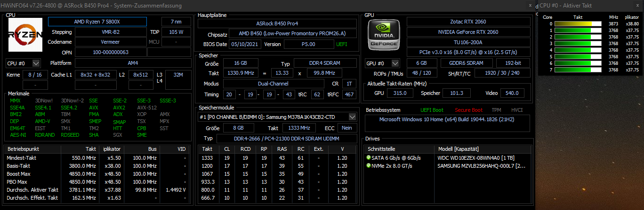The height and width of the screenshot is (210, 644).
Task: Click the AVX2 feature flag
Action: tap(119, 108)
